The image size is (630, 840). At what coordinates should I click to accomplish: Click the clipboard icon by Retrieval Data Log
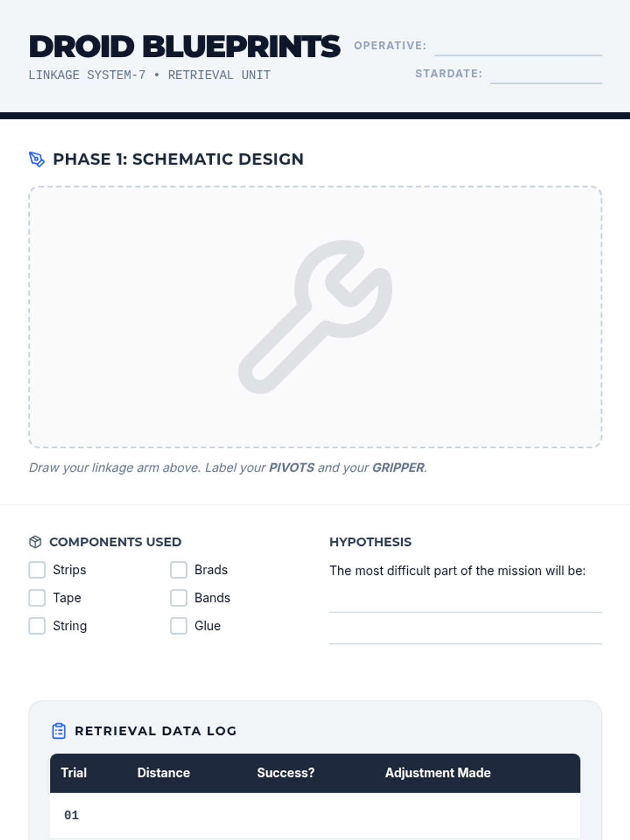59,731
